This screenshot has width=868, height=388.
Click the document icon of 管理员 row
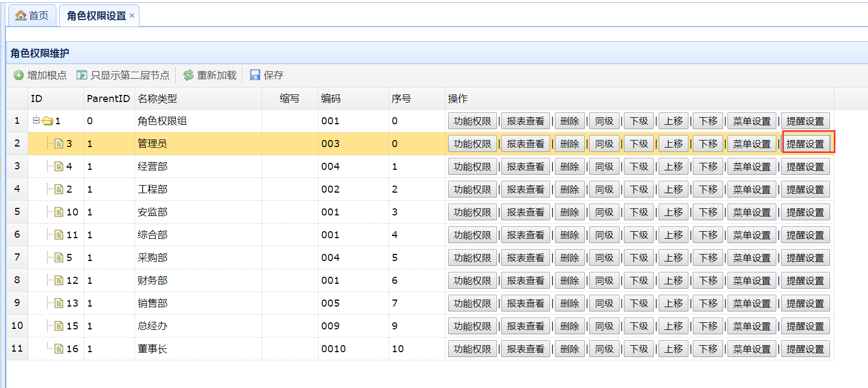pyautogui.click(x=59, y=144)
